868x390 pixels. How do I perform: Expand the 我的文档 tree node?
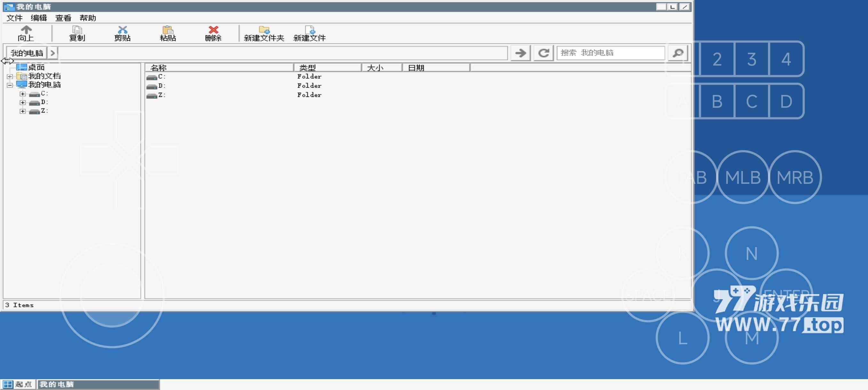pyautogui.click(x=9, y=76)
